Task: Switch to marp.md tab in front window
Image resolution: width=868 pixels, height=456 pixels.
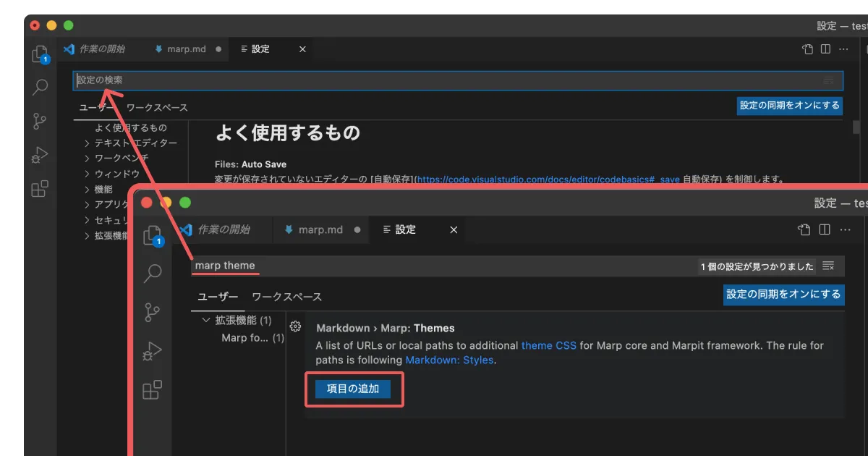Action: pos(321,229)
